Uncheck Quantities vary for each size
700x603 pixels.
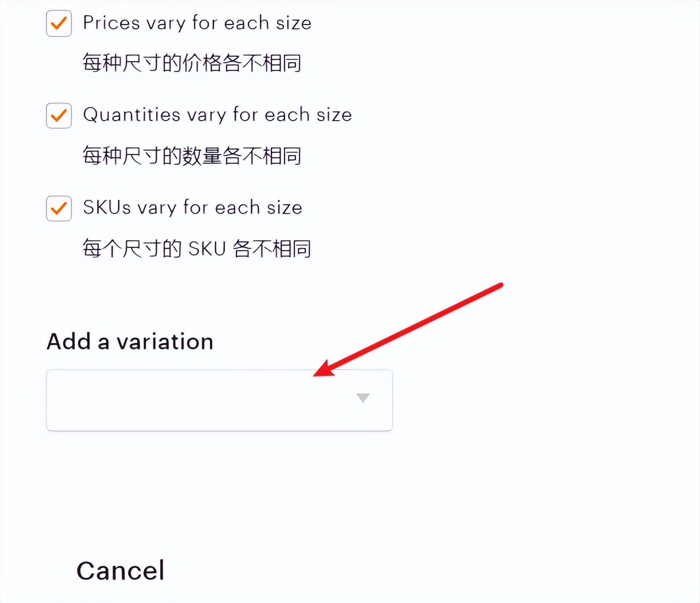coord(58,116)
